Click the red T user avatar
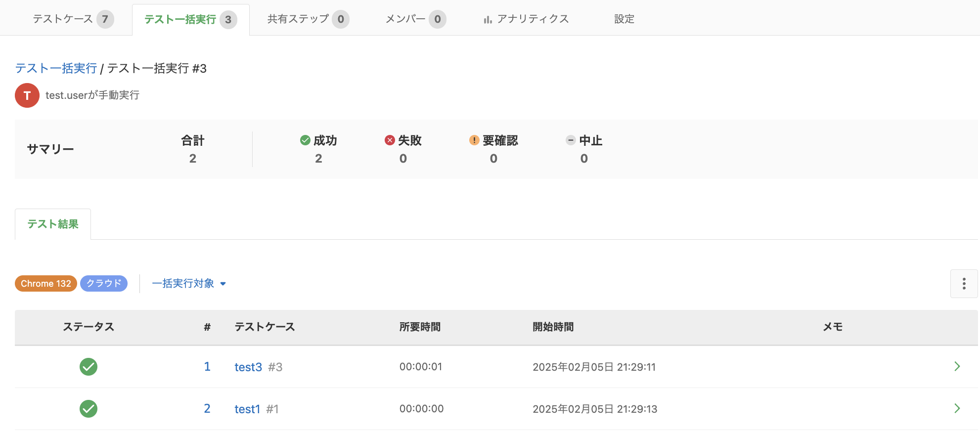980x432 pixels. (x=27, y=95)
